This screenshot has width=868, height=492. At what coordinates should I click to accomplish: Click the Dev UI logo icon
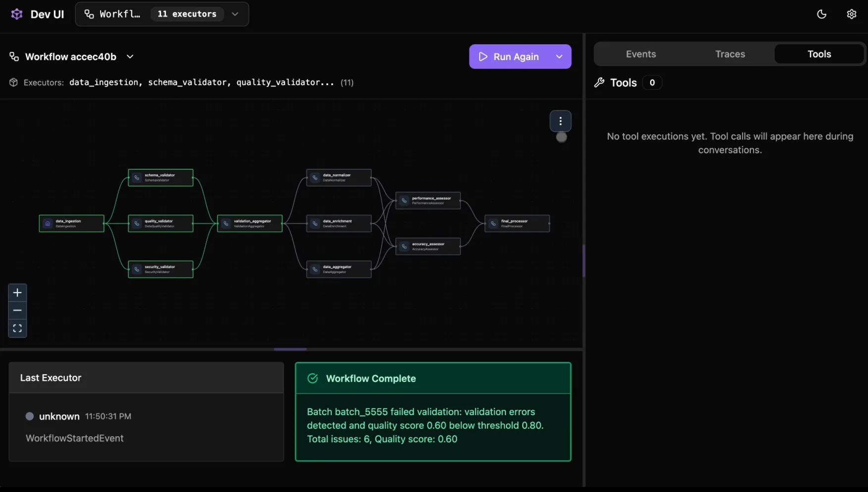(x=17, y=14)
